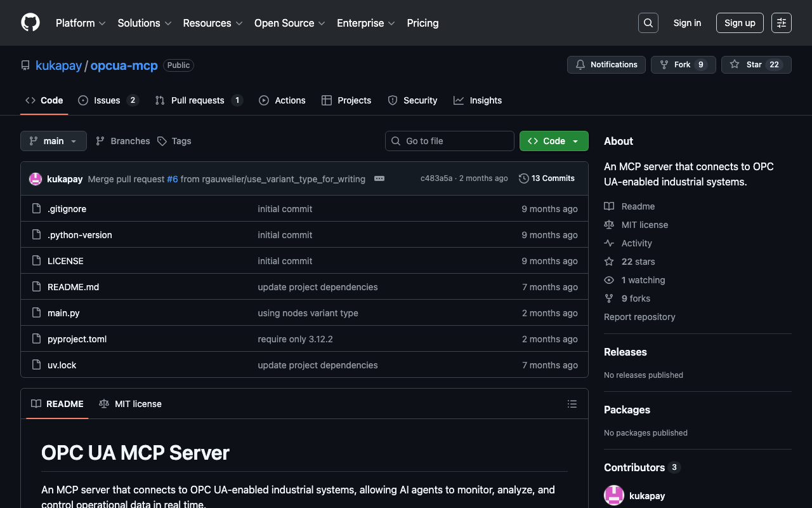Image resolution: width=812 pixels, height=508 pixels.
Task: Switch to the Issues tab
Action: pyautogui.click(x=107, y=100)
